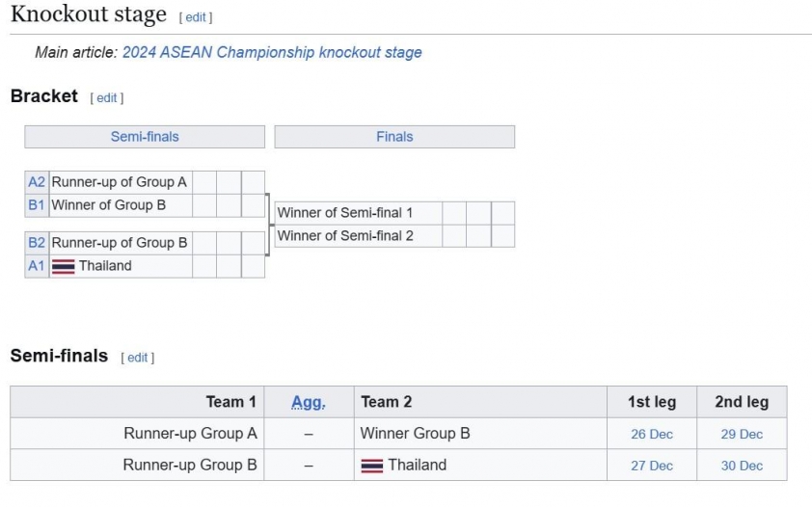Click the Agg. abbreviation header
812x507 pixels.
pos(309,402)
